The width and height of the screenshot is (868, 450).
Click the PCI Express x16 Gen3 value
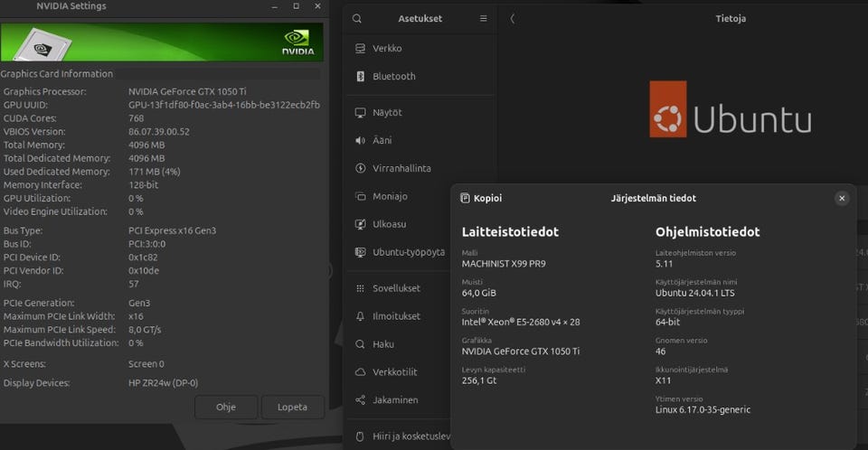172,230
